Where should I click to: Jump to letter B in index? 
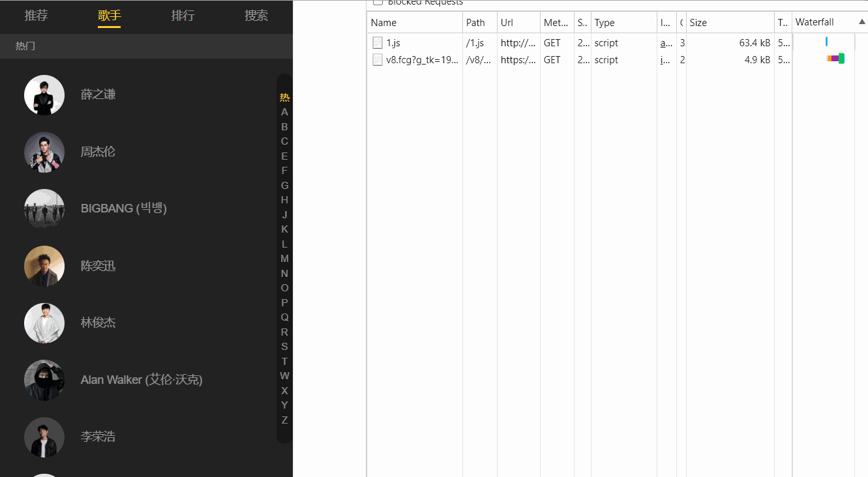(x=284, y=127)
